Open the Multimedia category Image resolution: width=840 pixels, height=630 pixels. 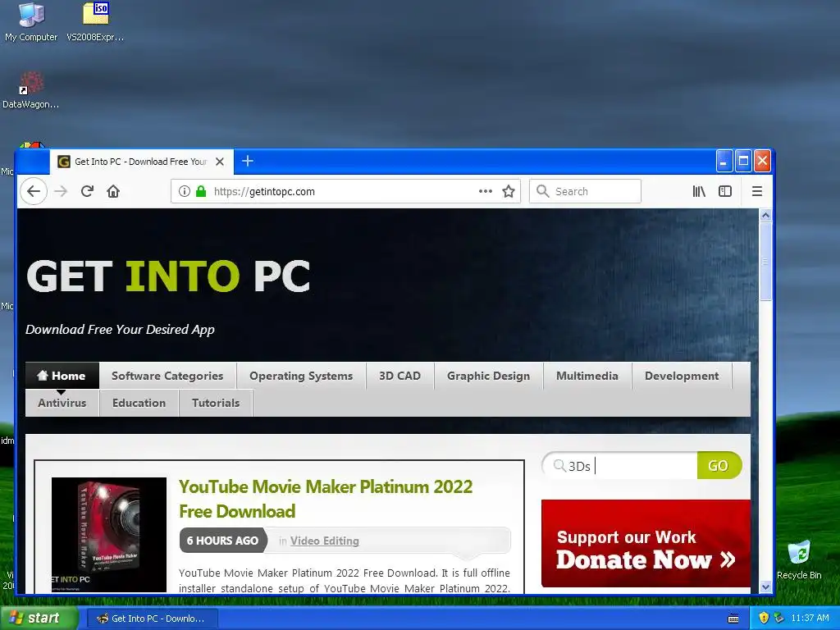(587, 376)
